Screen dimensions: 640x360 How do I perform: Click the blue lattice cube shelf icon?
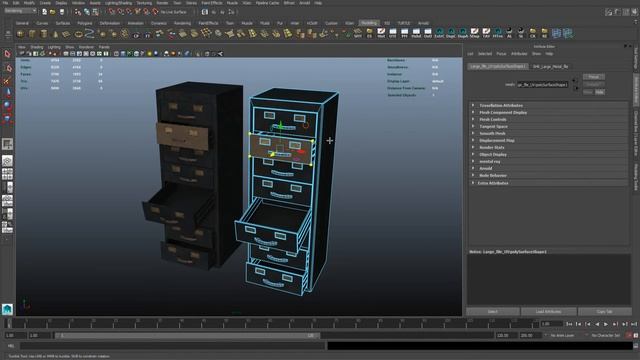point(556,33)
